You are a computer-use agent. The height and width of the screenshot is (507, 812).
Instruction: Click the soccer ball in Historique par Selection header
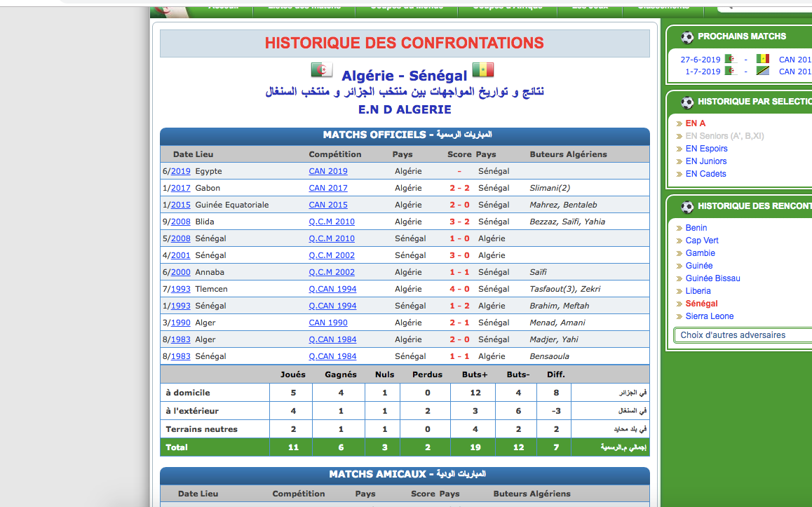687,102
